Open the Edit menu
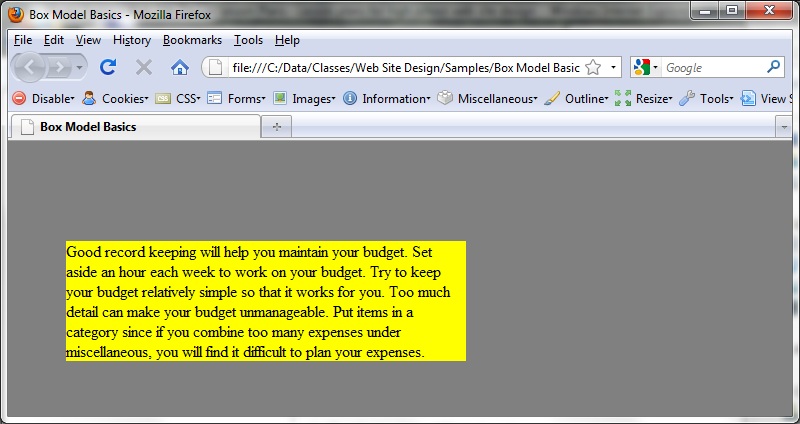Viewport: 800px width, 424px height. [x=54, y=40]
